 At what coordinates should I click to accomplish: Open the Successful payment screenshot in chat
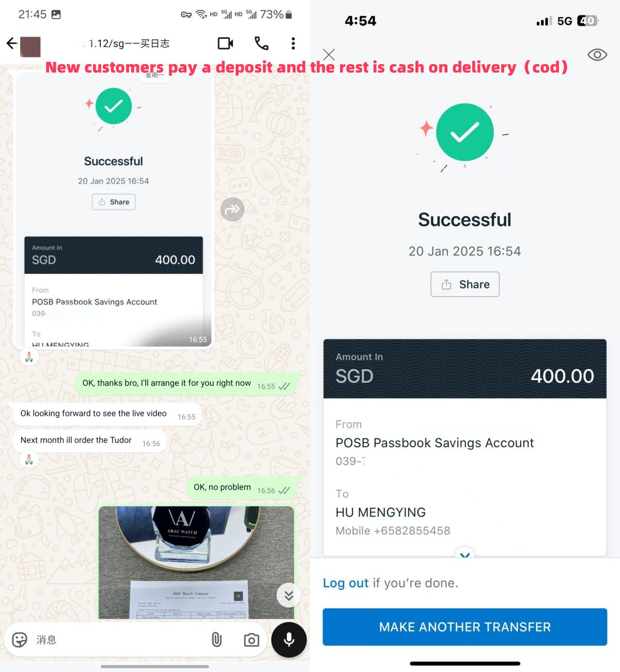click(x=114, y=209)
